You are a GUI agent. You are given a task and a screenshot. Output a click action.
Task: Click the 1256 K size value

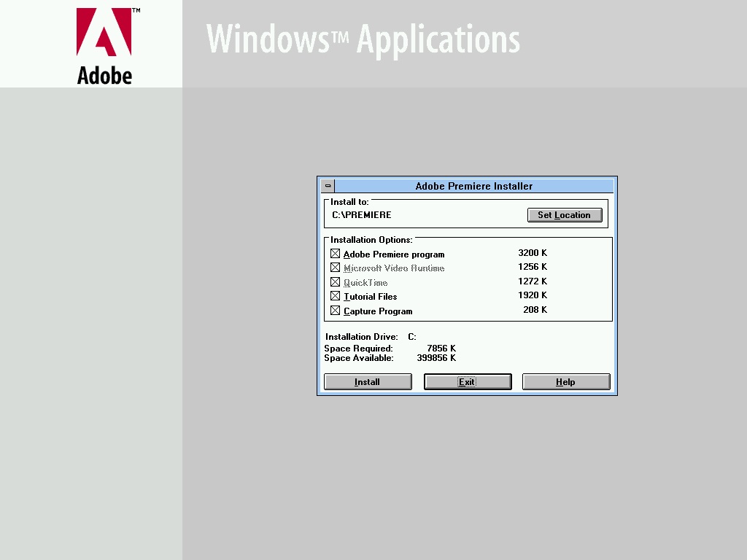click(x=532, y=267)
